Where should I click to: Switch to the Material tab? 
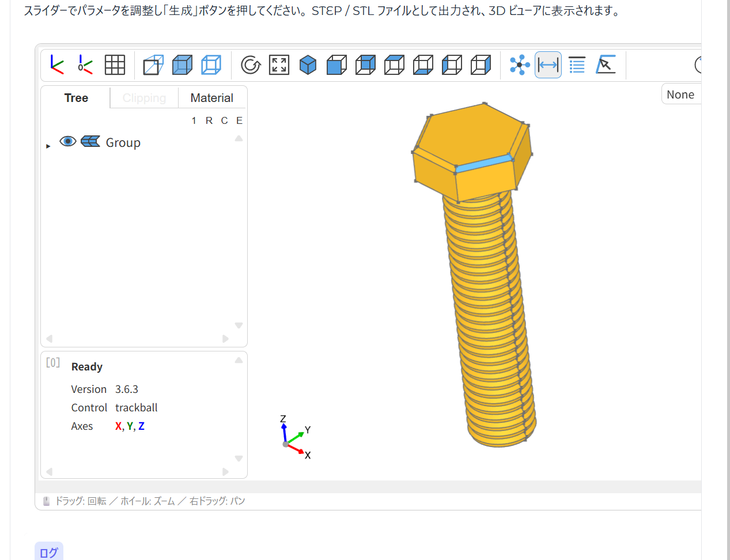[211, 98]
